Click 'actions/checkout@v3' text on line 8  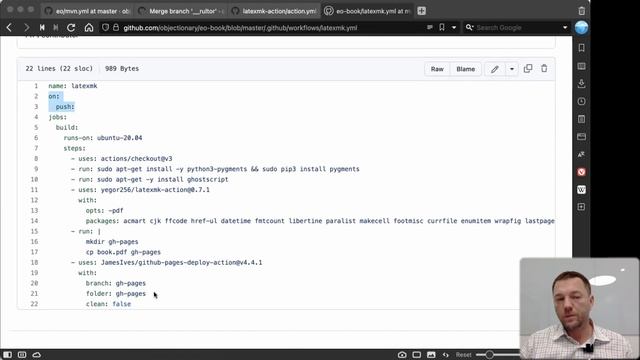click(136, 159)
